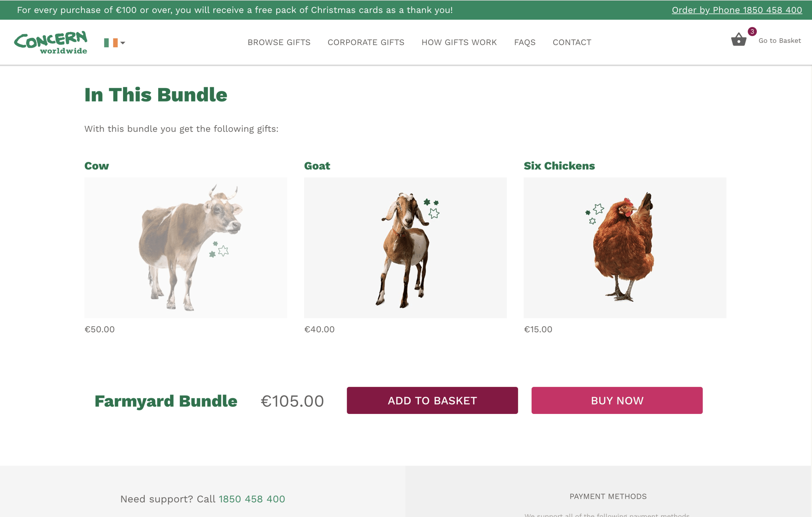Click the Six Chickens title heading

pos(559,166)
